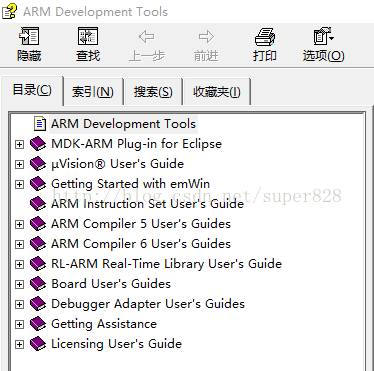Screen dimensions: 374x371
Task: Select RL-ARM Real-Time Library User's Guide text
Action: point(166,264)
